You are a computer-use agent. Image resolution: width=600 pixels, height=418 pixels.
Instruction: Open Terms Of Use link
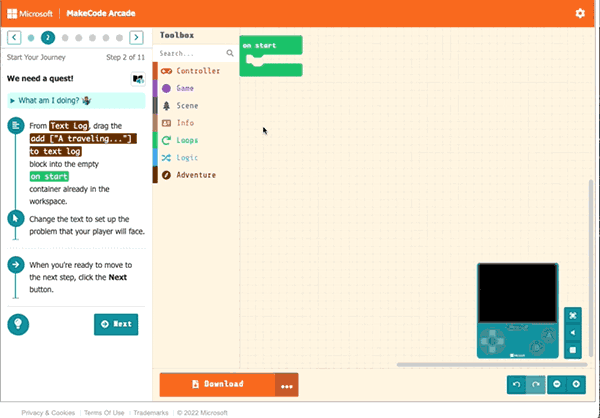click(104, 413)
